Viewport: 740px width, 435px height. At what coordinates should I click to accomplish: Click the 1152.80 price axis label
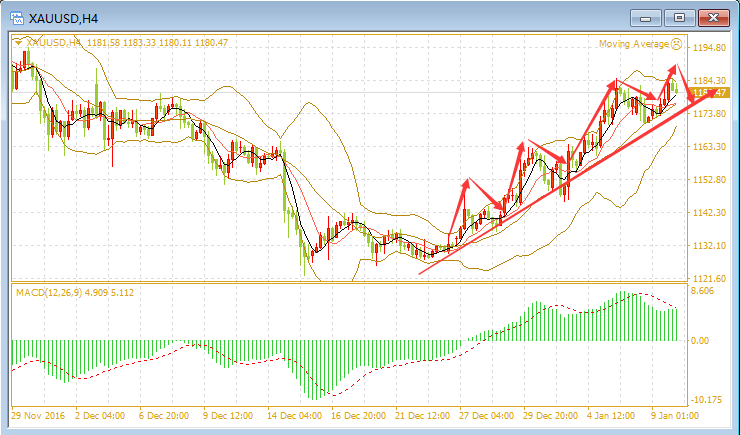(709, 180)
